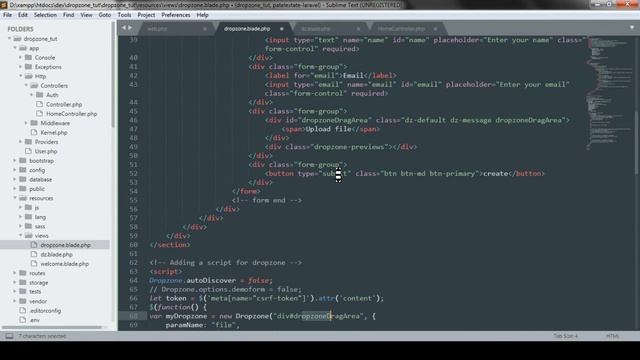Viewport: 640px width, 360px height.
Task: Expand the Exceptions folder arrow
Action: coord(21,67)
